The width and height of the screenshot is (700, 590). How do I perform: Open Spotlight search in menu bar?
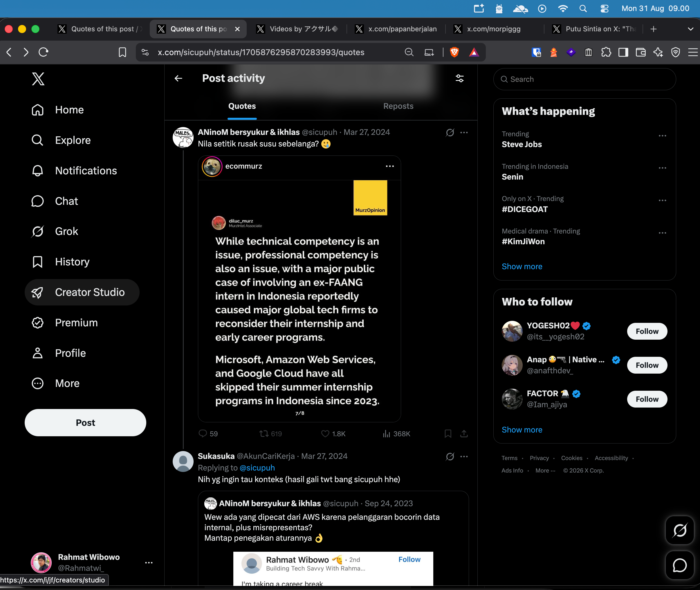click(583, 8)
